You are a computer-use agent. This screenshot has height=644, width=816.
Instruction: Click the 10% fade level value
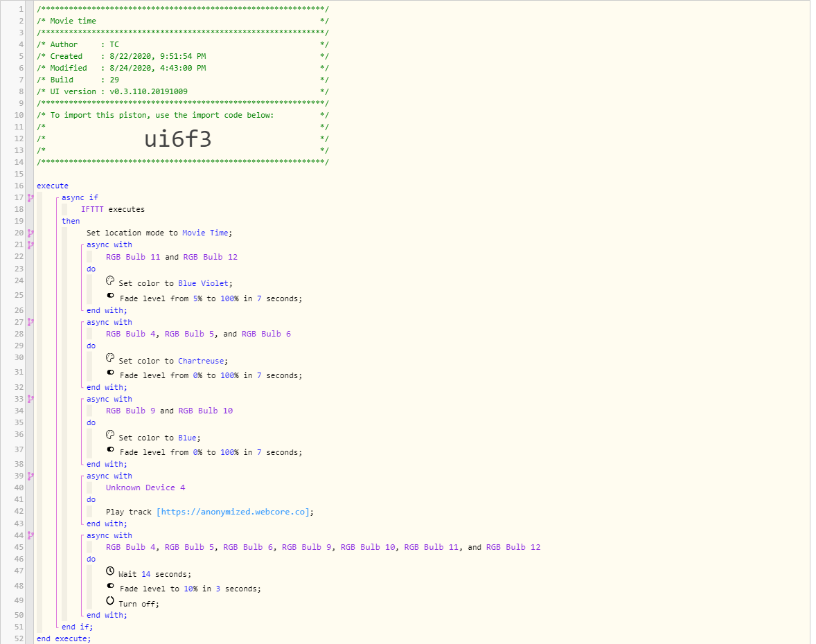190,589
